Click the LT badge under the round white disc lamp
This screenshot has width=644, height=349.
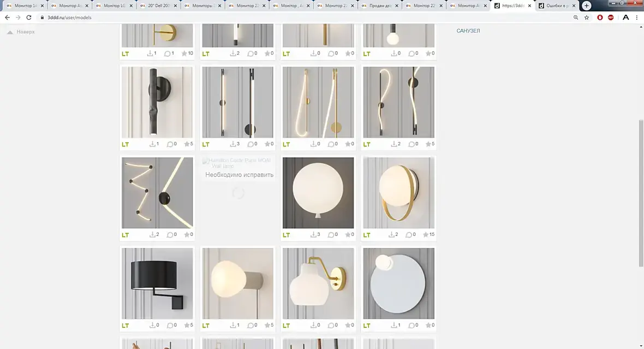click(367, 326)
